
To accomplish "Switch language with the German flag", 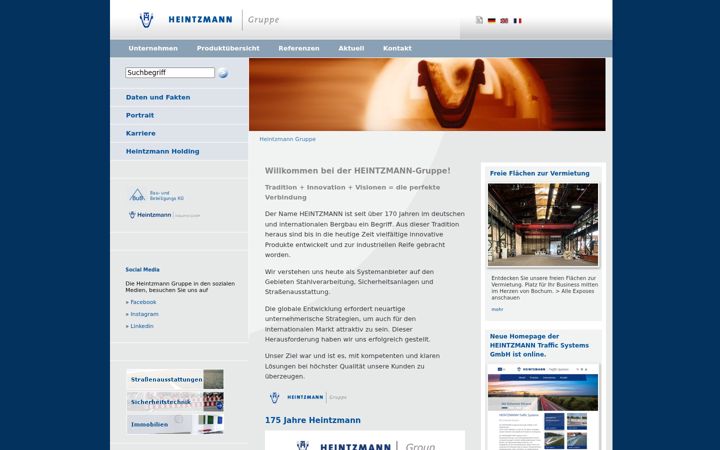I will pyautogui.click(x=492, y=21).
